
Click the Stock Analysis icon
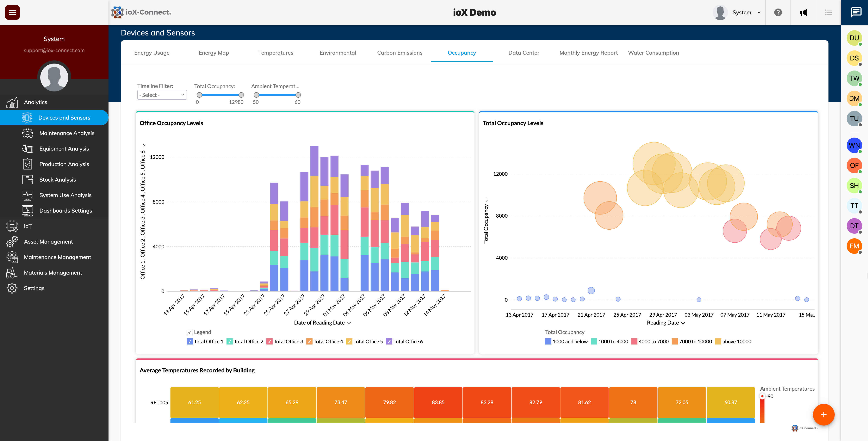(x=28, y=180)
